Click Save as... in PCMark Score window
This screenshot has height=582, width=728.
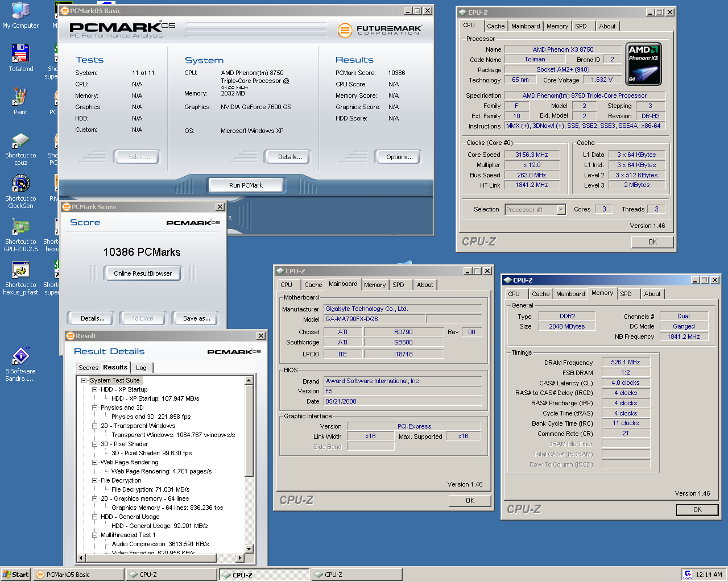(196, 318)
